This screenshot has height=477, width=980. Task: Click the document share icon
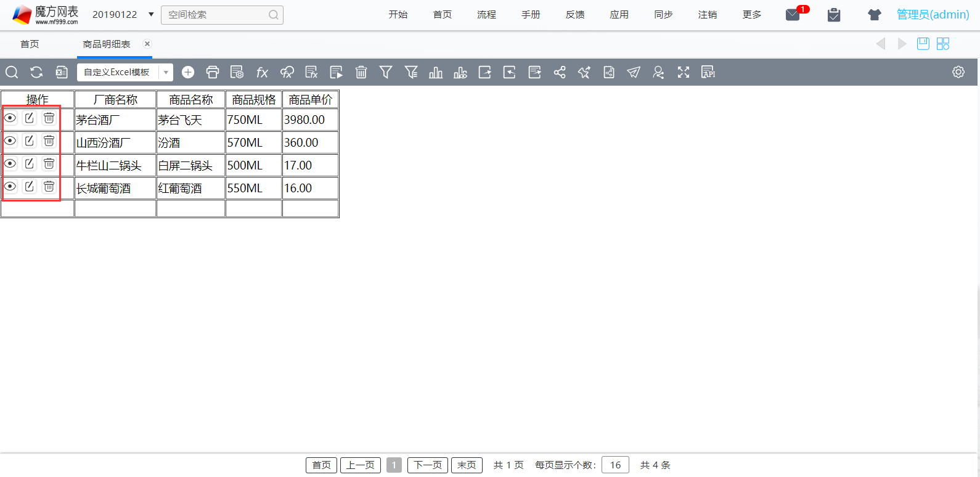click(x=609, y=72)
